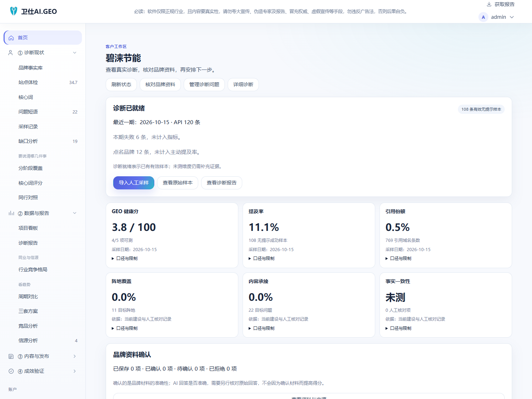532x399 pixels.
Task: Click the home icon beside 首页
Action: [x=11, y=38]
